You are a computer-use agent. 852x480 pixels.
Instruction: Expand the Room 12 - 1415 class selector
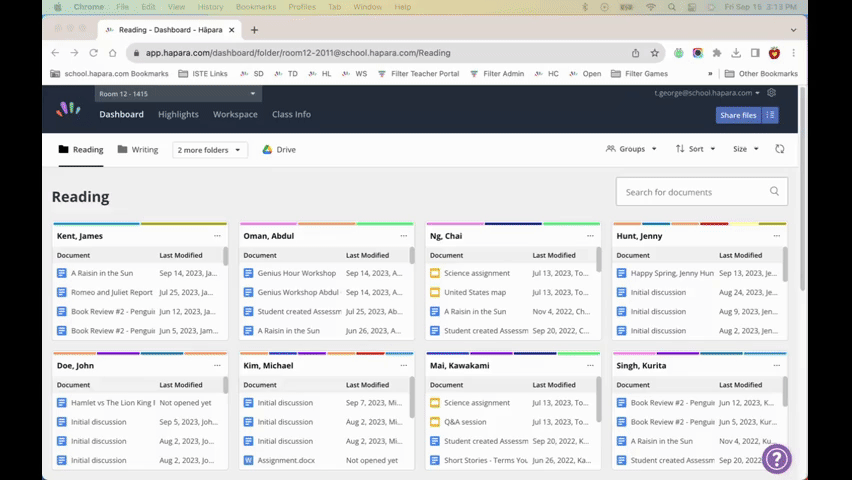click(178, 93)
